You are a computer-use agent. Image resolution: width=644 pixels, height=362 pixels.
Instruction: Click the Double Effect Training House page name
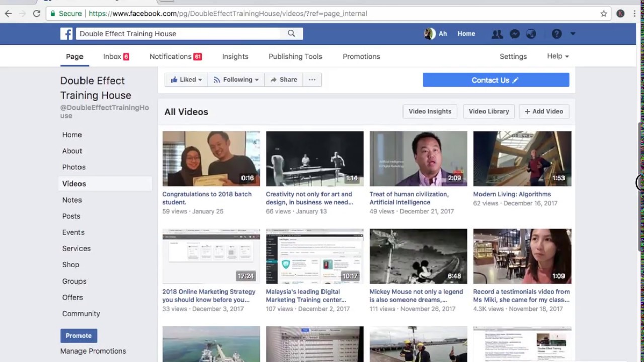[96, 88]
